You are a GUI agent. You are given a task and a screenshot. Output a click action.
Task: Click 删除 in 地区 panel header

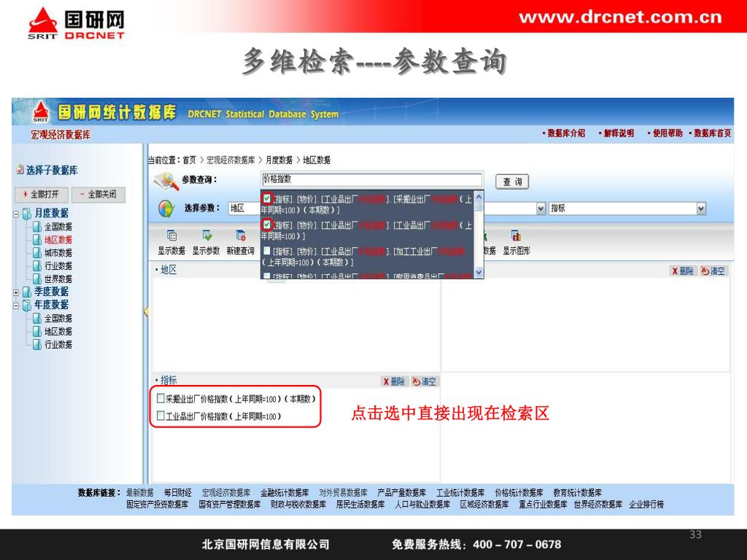click(683, 271)
